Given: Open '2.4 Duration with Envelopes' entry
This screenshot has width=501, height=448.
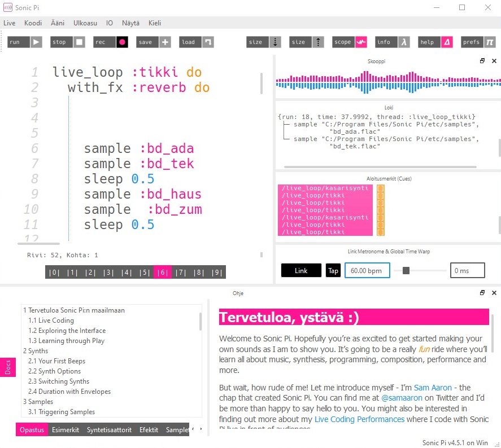Looking at the screenshot, I should [x=69, y=392].
